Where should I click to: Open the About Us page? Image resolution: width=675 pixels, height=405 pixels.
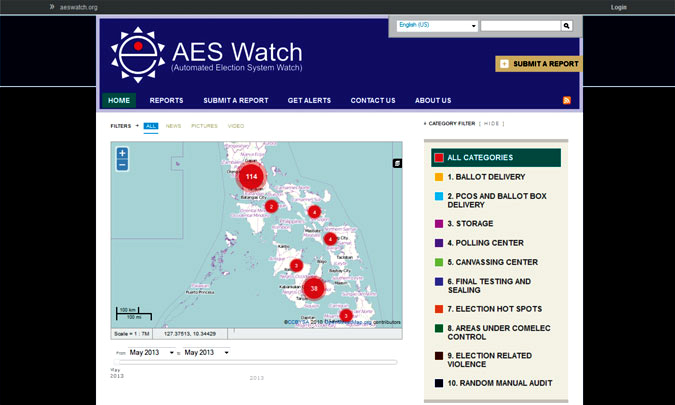(x=433, y=100)
